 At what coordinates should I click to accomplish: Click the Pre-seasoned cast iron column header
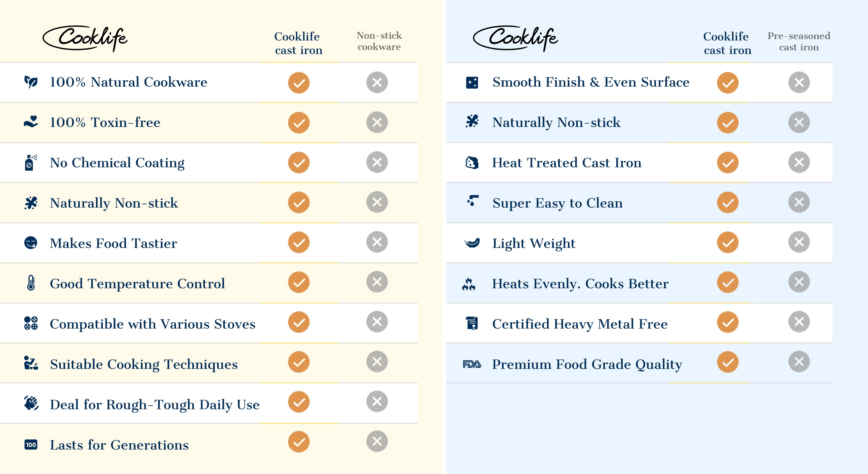click(799, 42)
